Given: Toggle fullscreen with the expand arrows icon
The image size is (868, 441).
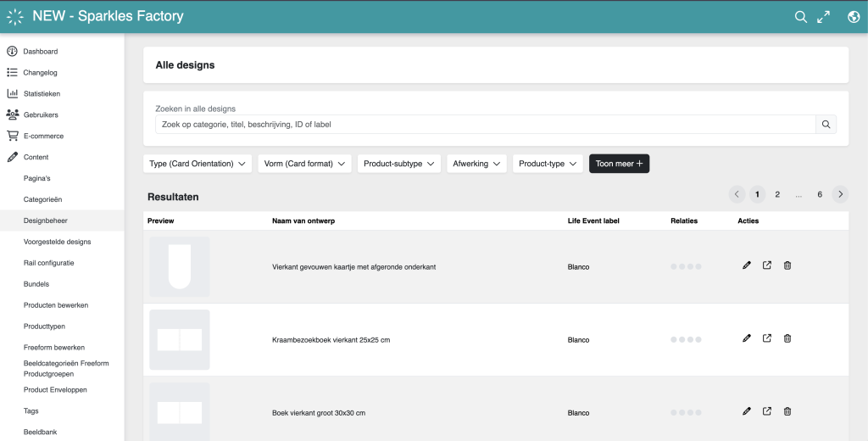Looking at the screenshot, I should click(824, 17).
